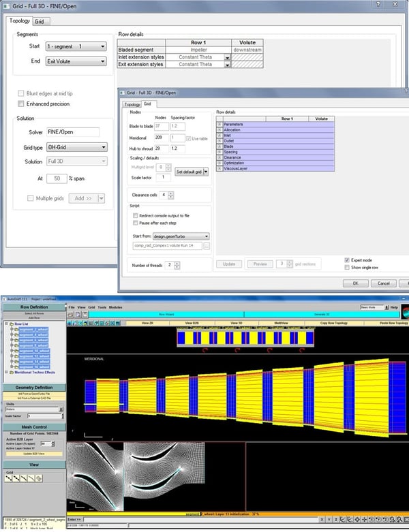Increase the Clearance cells stepper

(x=170, y=193)
